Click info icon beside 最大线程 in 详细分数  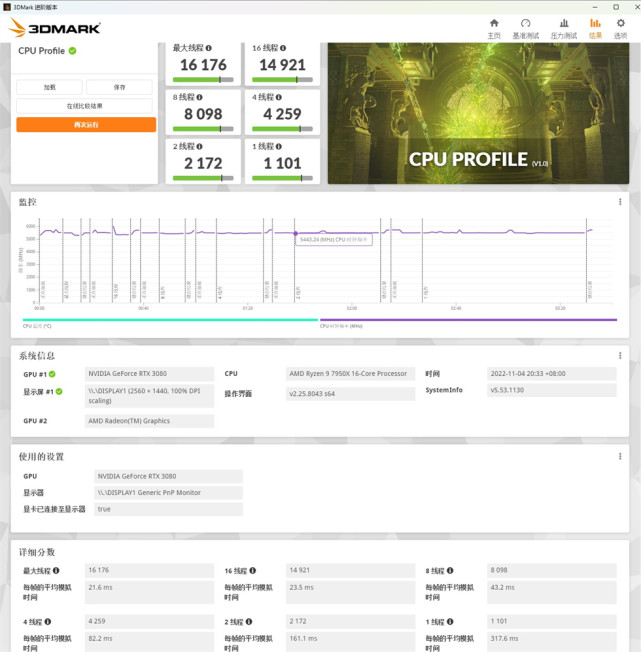point(56,570)
